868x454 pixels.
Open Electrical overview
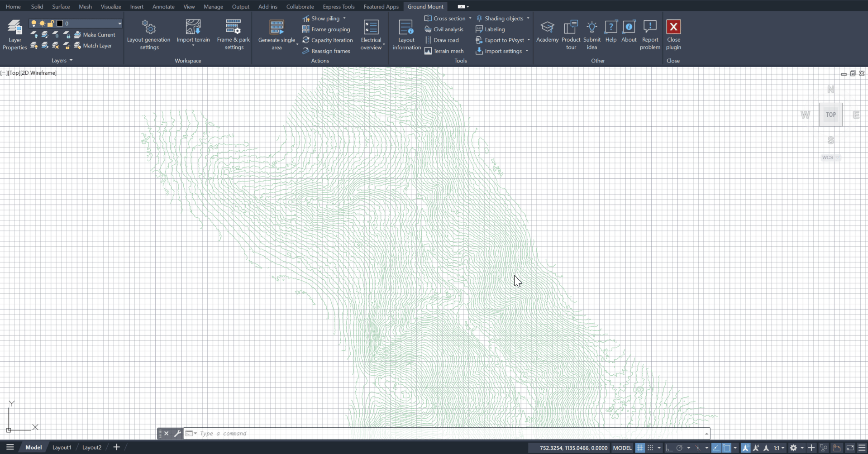[371, 34]
